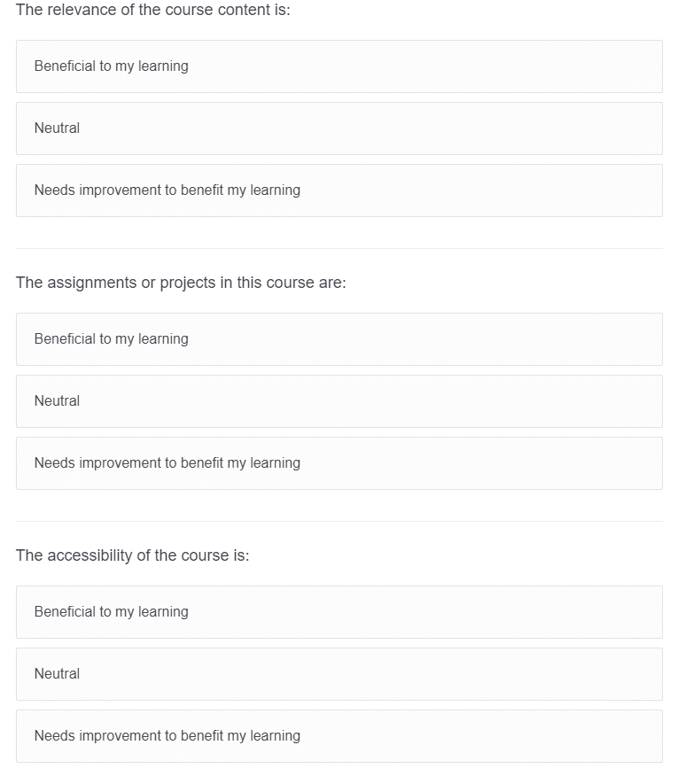
Task: Mark assignments or projects as needing improvement
Action: 339,463
